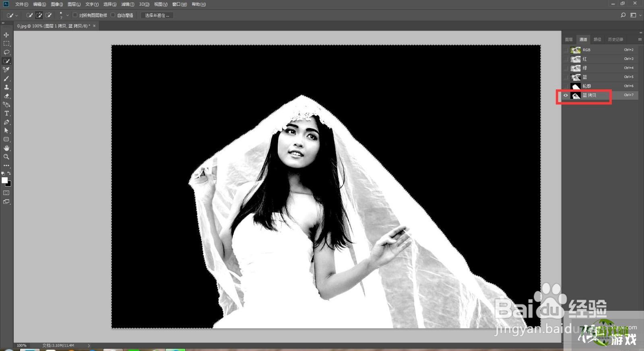Click the 选择并遮住 button
The height and width of the screenshot is (351, 644).
pyautogui.click(x=157, y=15)
